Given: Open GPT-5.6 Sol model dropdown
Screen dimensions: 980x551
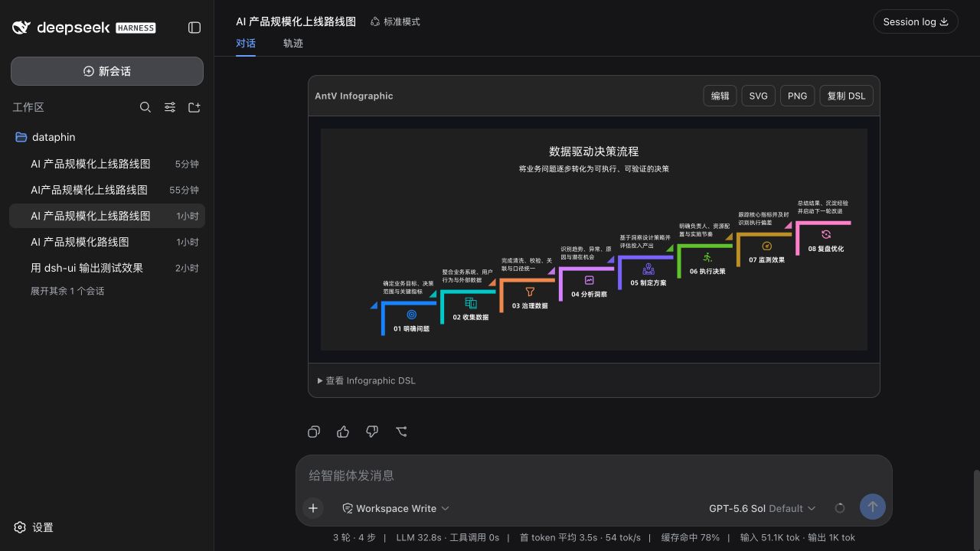Looking at the screenshot, I should pyautogui.click(x=763, y=508).
